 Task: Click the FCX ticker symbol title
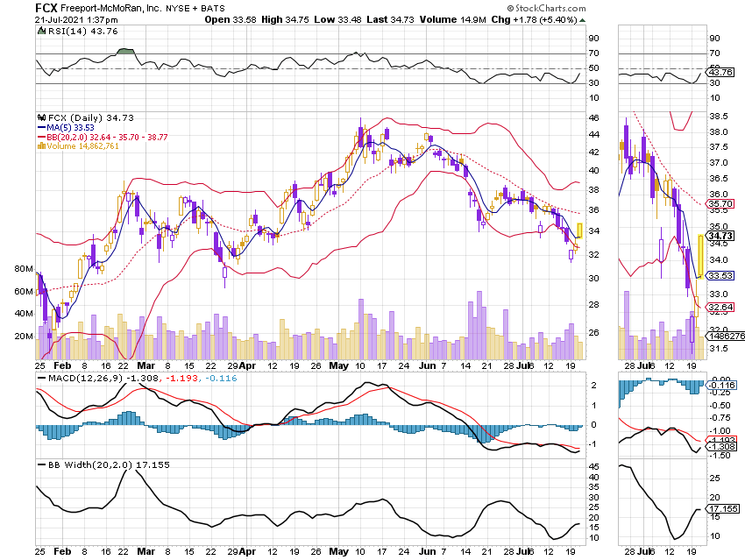pyautogui.click(x=46, y=8)
